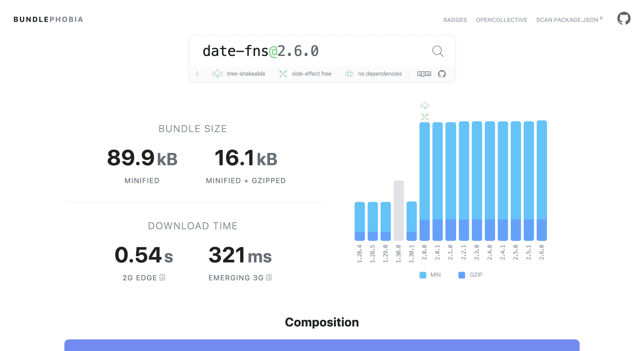The width and height of the screenshot is (644, 351).
Task: Click the search magnifier icon
Action: tap(438, 51)
